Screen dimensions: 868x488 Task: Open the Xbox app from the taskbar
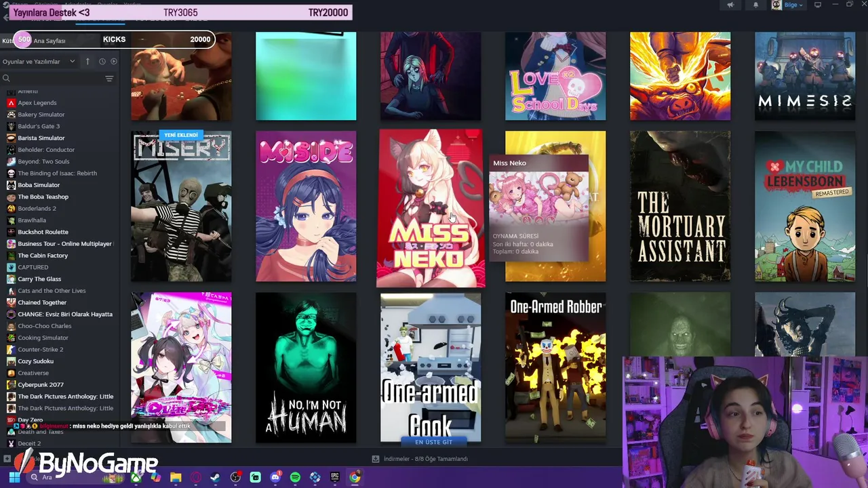136,477
